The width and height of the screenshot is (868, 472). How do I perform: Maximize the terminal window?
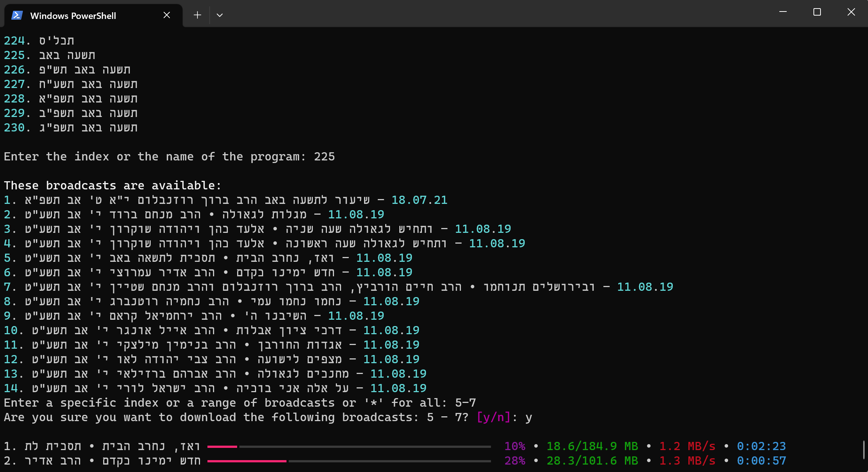tap(817, 12)
